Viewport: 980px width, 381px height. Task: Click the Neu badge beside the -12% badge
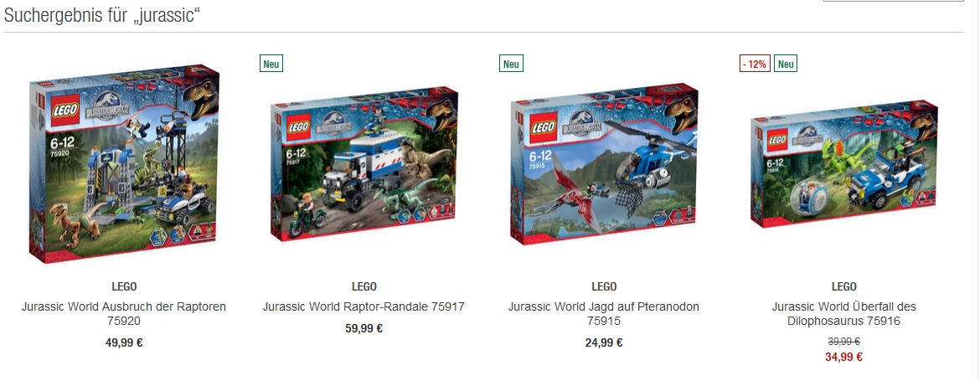pos(786,64)
